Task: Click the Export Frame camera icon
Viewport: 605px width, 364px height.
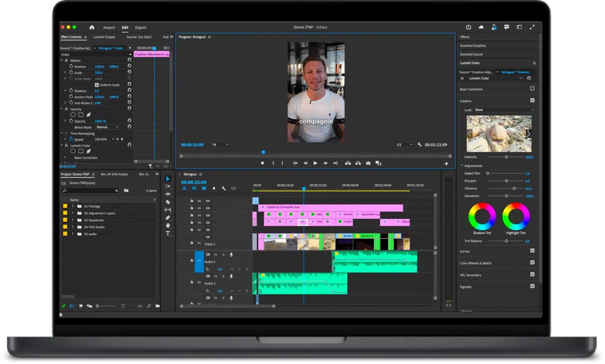Action: point(368,163)
